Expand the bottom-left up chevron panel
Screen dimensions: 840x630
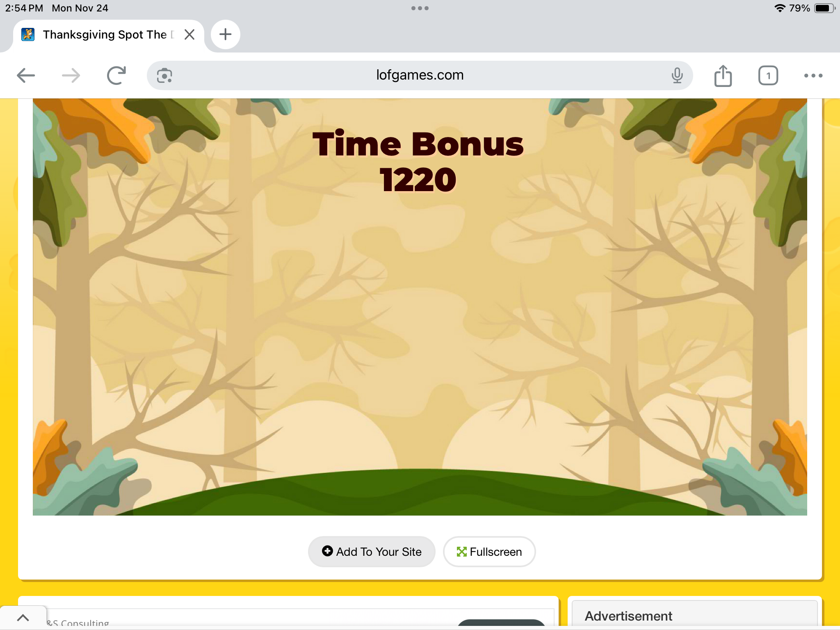[x=23, y=618]
